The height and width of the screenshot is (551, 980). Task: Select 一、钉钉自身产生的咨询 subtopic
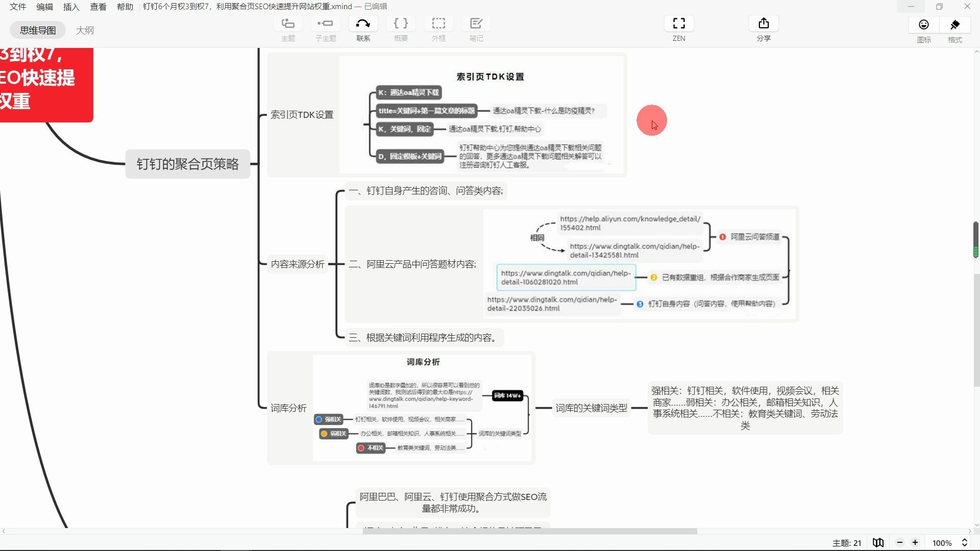click(426, 190)
